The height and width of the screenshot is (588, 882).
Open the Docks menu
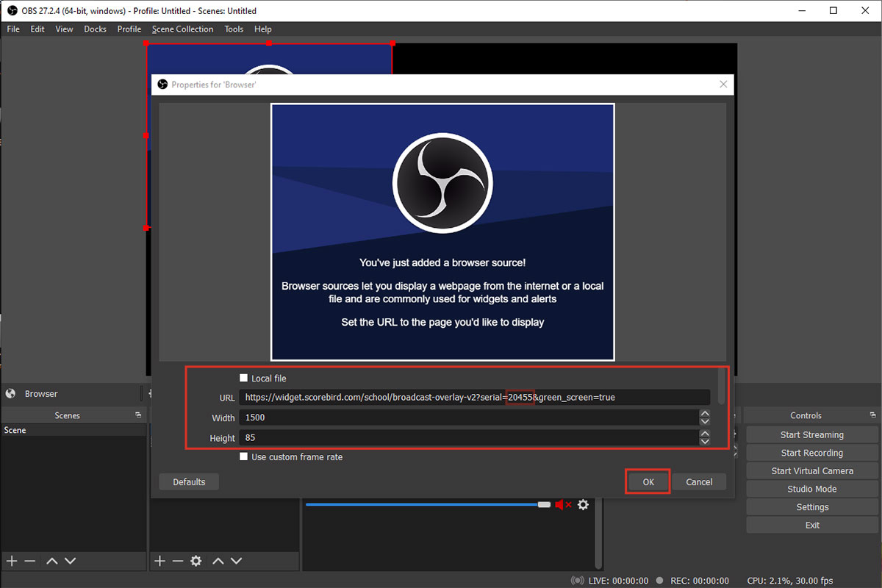(x=95, y=29)
